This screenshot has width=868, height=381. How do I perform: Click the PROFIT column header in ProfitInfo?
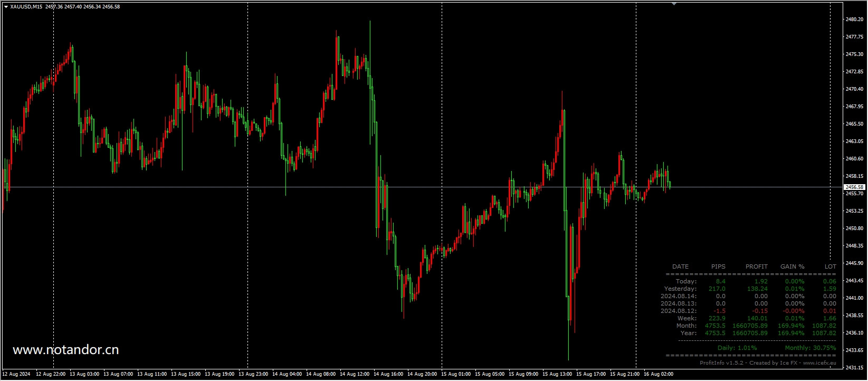click(757, 266)
